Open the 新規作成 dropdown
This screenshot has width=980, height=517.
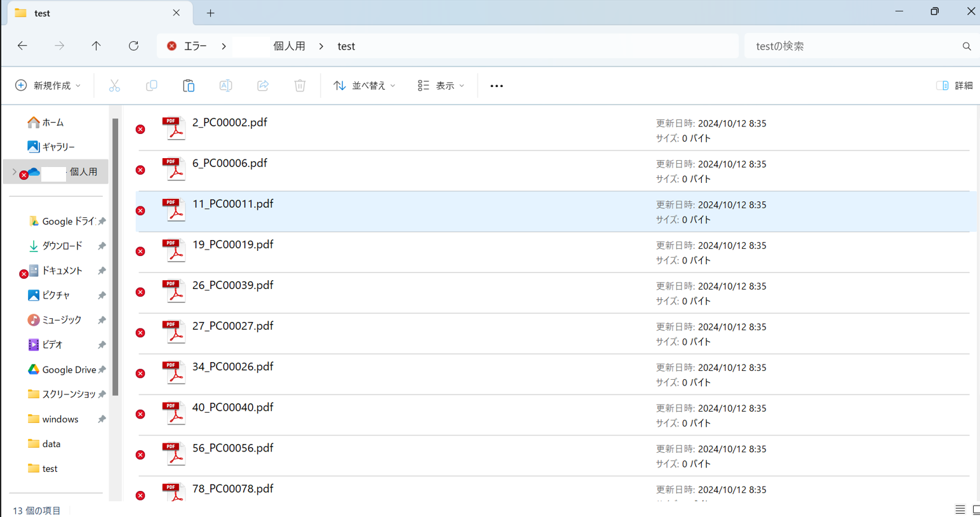tap(48, 86)
